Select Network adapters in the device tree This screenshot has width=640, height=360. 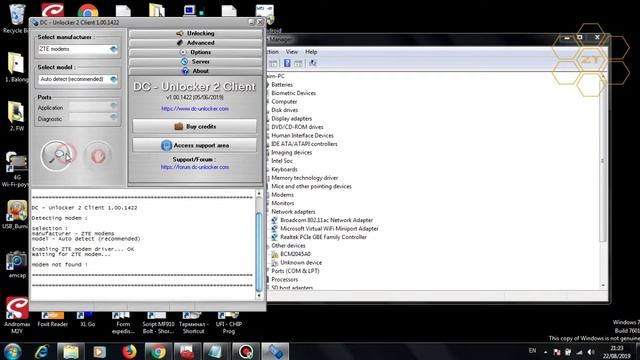click(293, 212)
